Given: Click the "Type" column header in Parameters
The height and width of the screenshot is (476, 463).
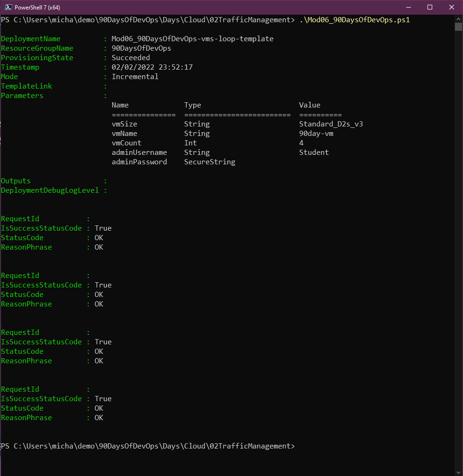Looking at the screenshot, I should (x=193, y=105).
